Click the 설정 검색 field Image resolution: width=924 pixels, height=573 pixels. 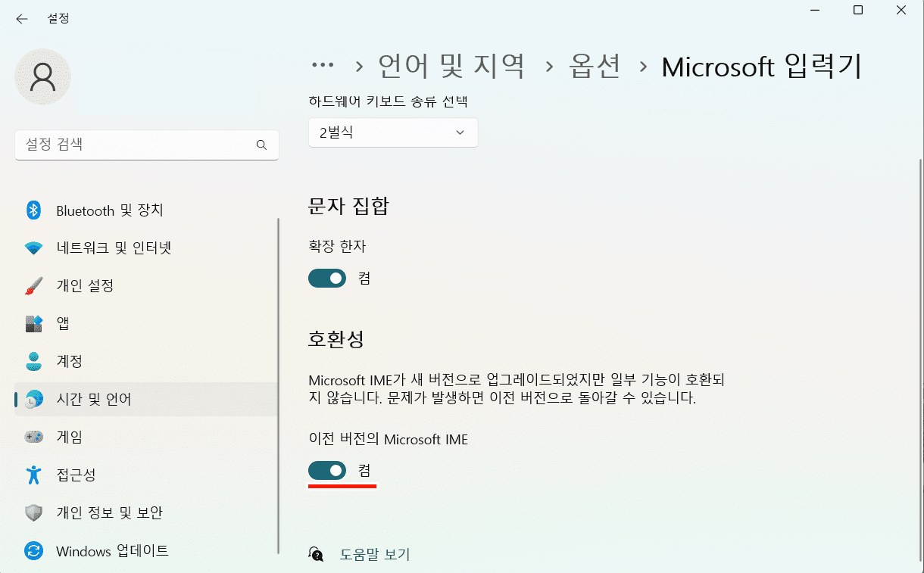pyautogui.click(x=147, y=145)
